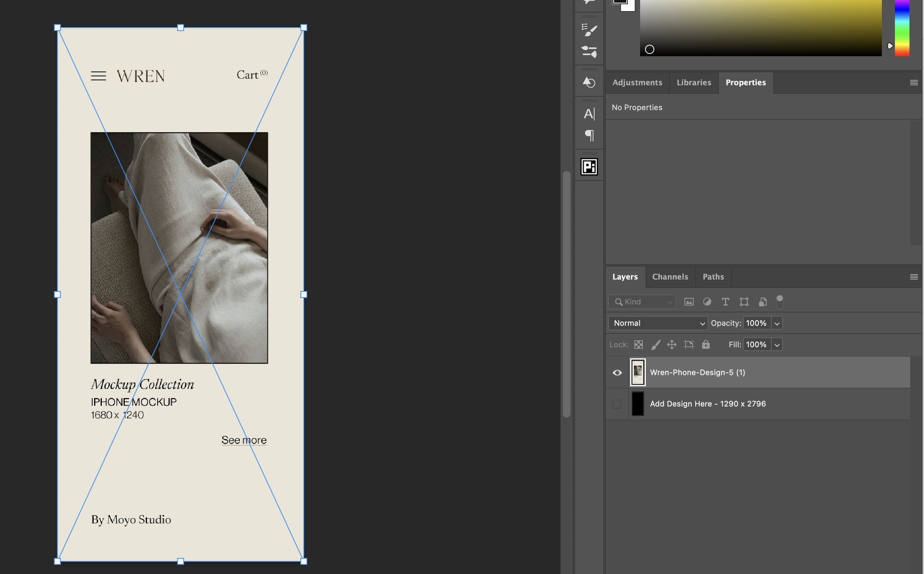
Task: Open the Paragraph panel icon
Action: click(x=589, y=135)
